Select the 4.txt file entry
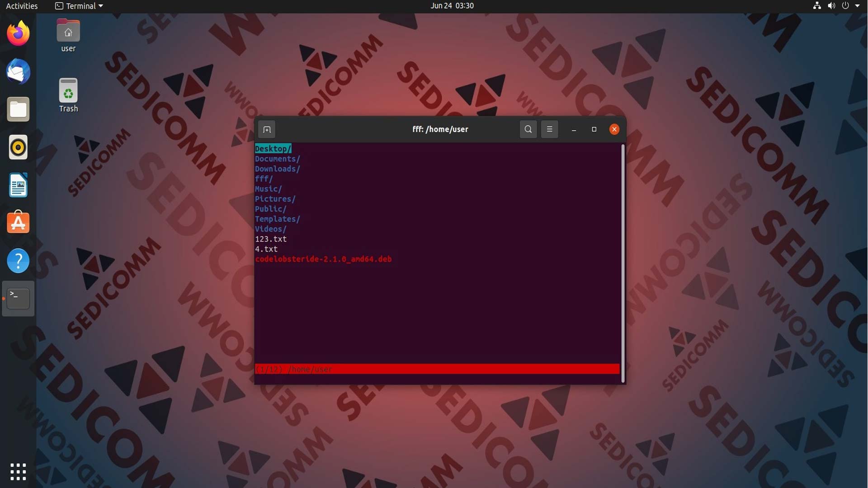Viewport: 868px width, 488px height. tap(266, 249)
